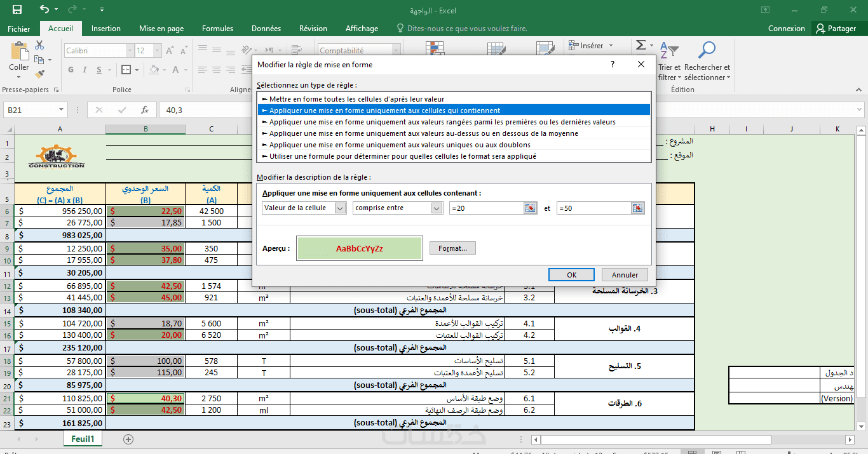Image resolution: width=868 pixels, height=454 pixels.
Task: Click the Cut scissors icon
Action: [x=39, y=45]
